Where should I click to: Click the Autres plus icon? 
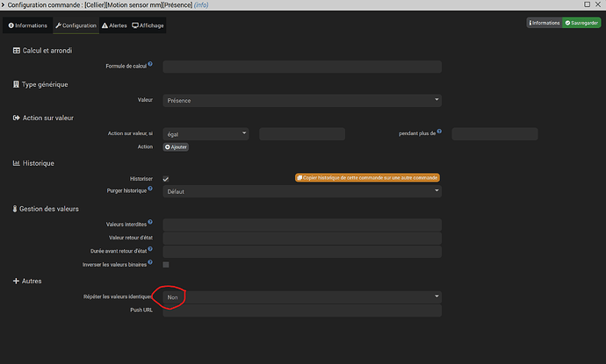pos(16,281)
